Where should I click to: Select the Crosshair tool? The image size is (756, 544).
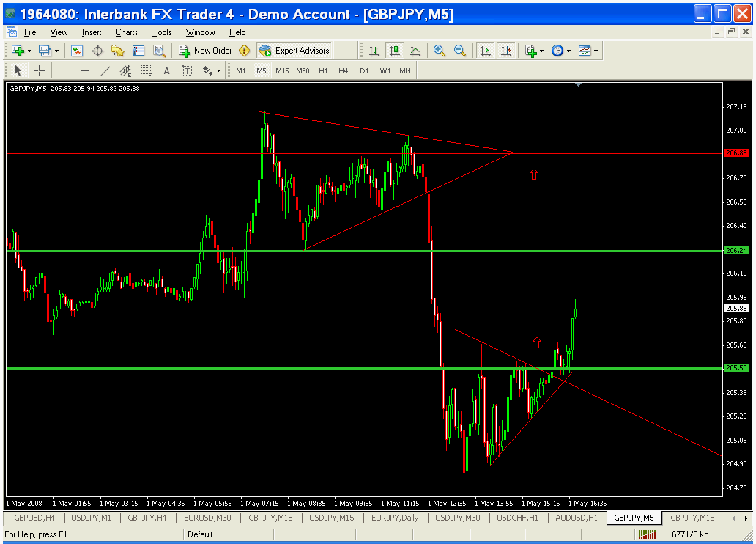(39, 70)
